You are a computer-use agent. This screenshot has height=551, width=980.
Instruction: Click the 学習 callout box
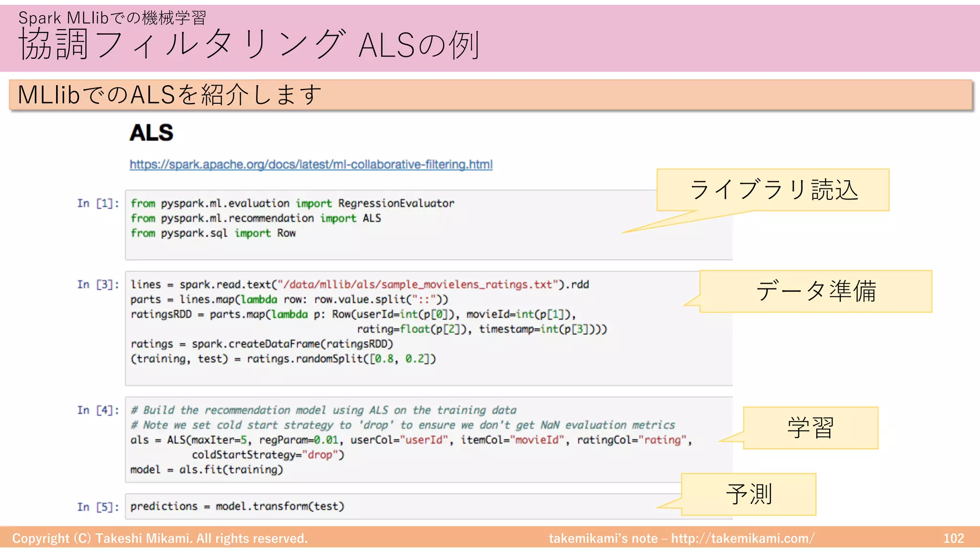click(x=811, y=428)
